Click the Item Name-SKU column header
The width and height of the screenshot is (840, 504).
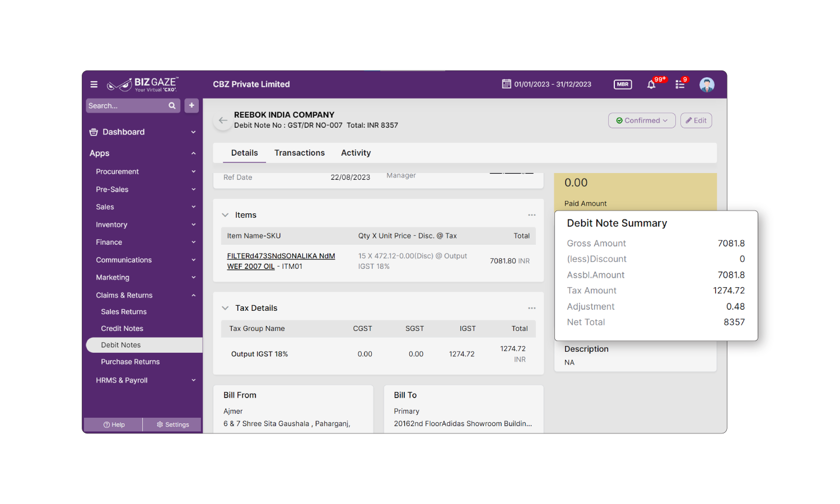pos(254,236)
